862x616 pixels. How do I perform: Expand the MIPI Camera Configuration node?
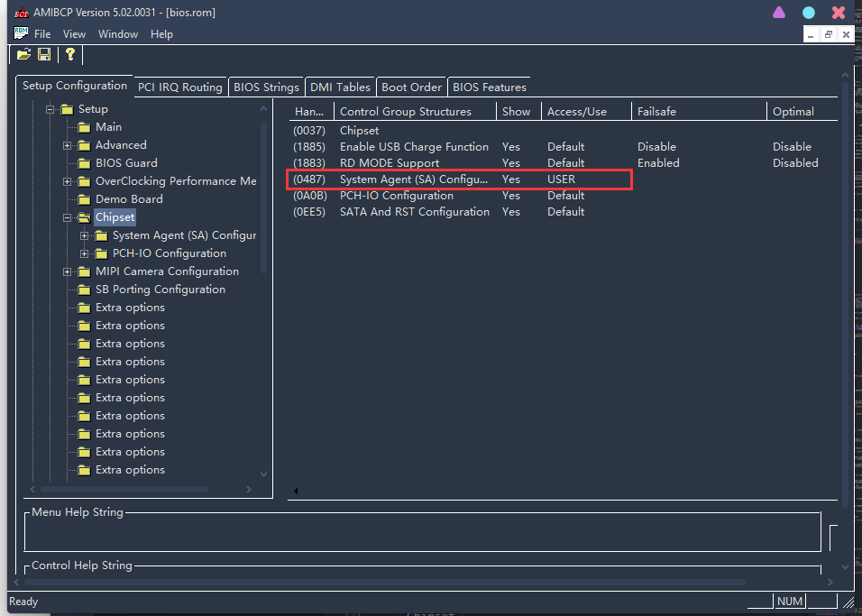tap(67, 271)
